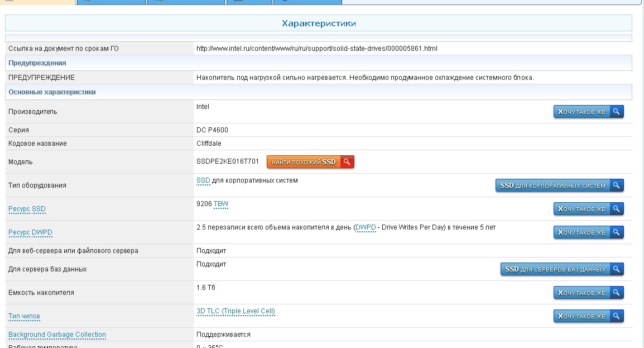Open 'Background Garbage Collection' link
This screenshot has height=348, width=644.
pyautogui.click(x=57, y=335)
